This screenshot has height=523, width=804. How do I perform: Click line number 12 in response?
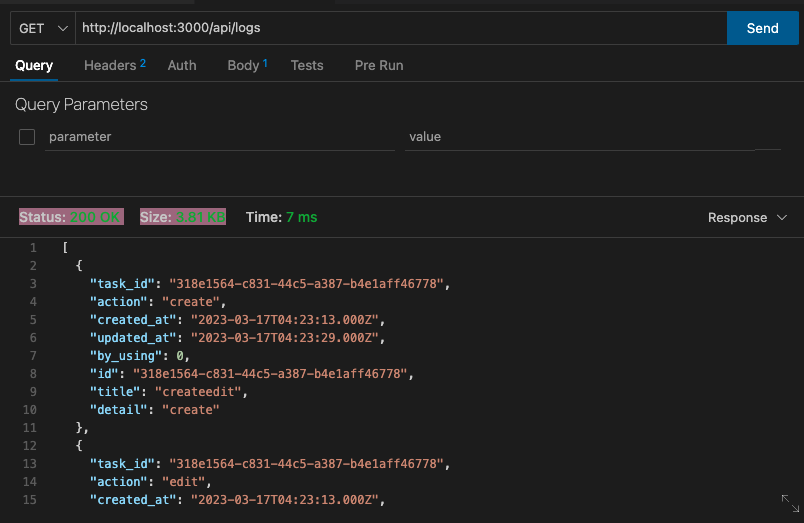click(30, 446)
